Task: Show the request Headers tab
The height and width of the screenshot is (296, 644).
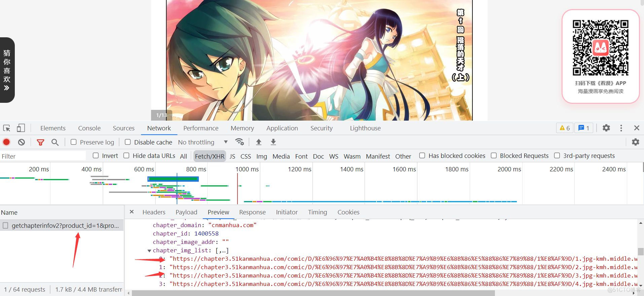Action: click(154, 212)
